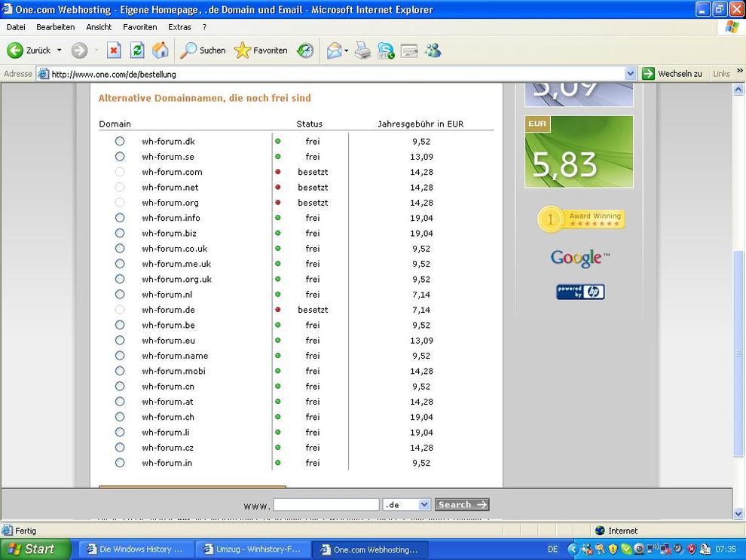Image resolution: width=746 pixels, height=560 pixels.
Task: Click the green Refresh page icon
Action: coord(137,50)
